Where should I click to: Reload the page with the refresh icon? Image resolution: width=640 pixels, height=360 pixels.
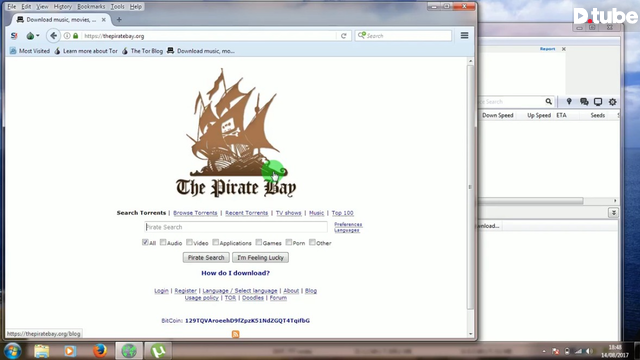coord(344,36)
